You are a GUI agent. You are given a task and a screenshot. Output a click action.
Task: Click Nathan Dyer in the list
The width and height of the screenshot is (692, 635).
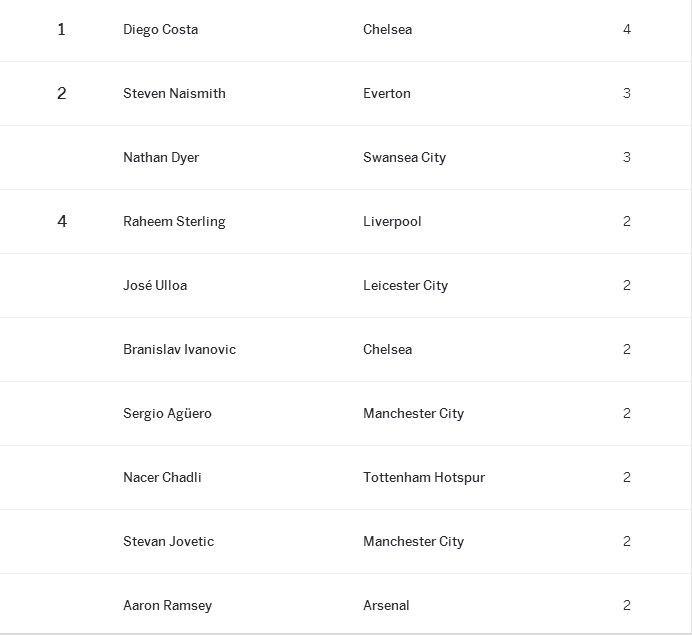pos(161,158)
